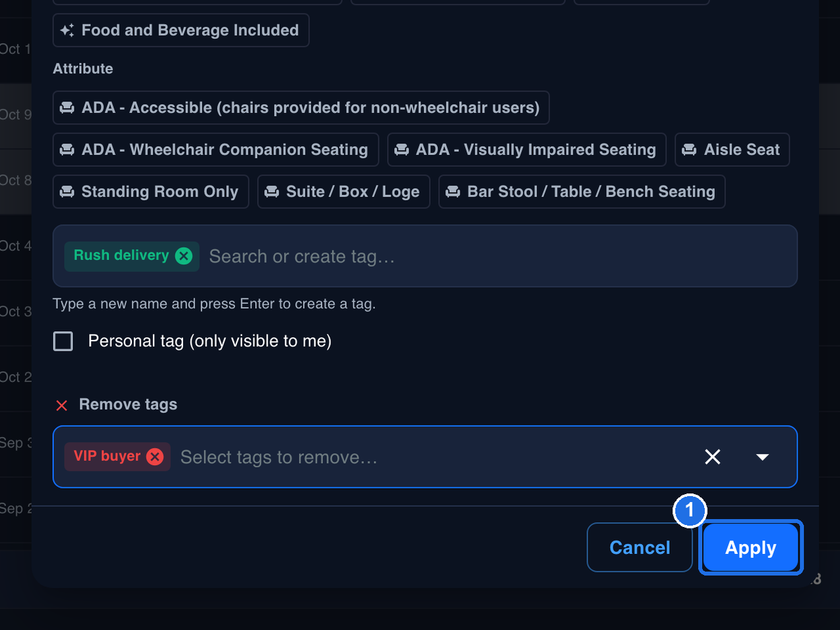Click seat icon on Standing Room Only tag

point(67,192)
